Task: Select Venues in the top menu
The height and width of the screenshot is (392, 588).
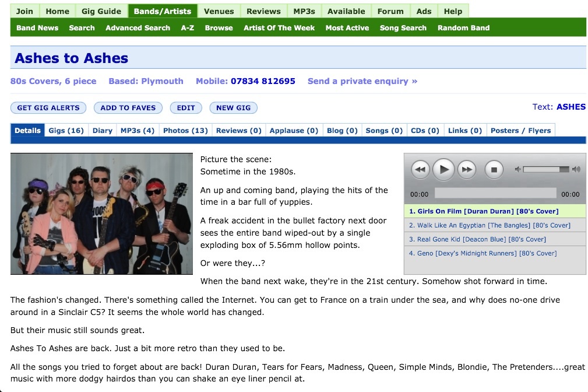Action: click(x=219, y=11)
